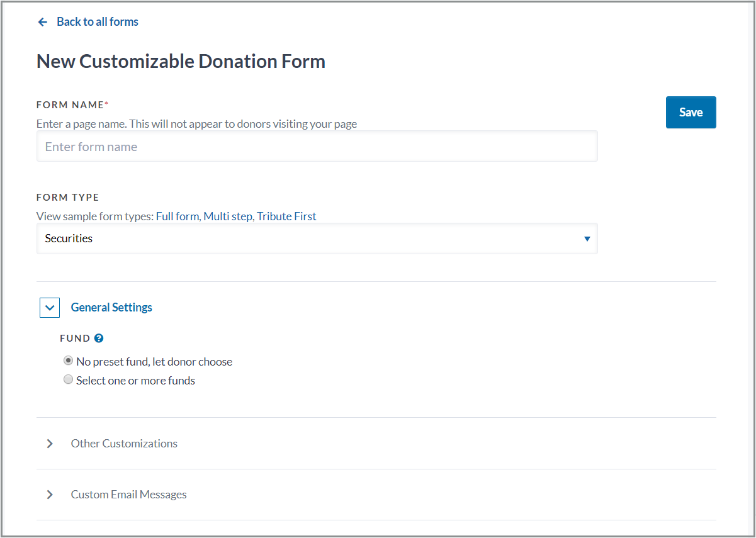Choose "Select one or more funds" radio
Image resolution: width=756 pixels, height=538 pixels.
[x=68, y=380]
